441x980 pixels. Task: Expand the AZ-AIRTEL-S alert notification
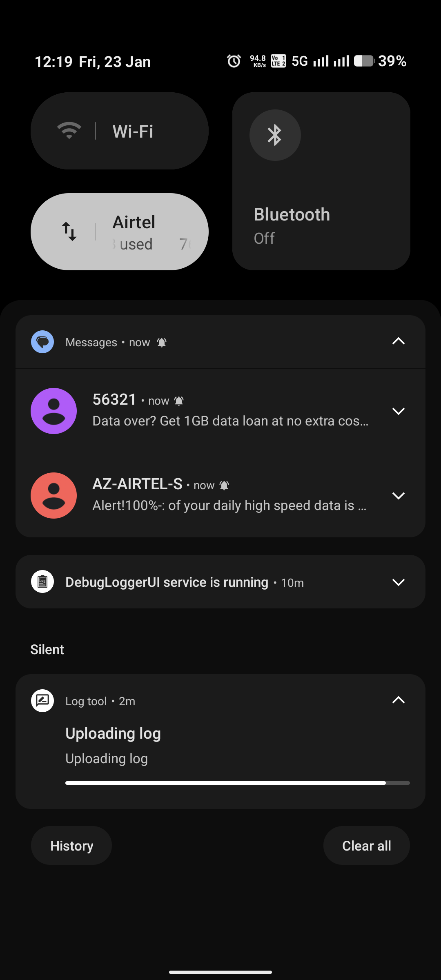coord(398,496)
